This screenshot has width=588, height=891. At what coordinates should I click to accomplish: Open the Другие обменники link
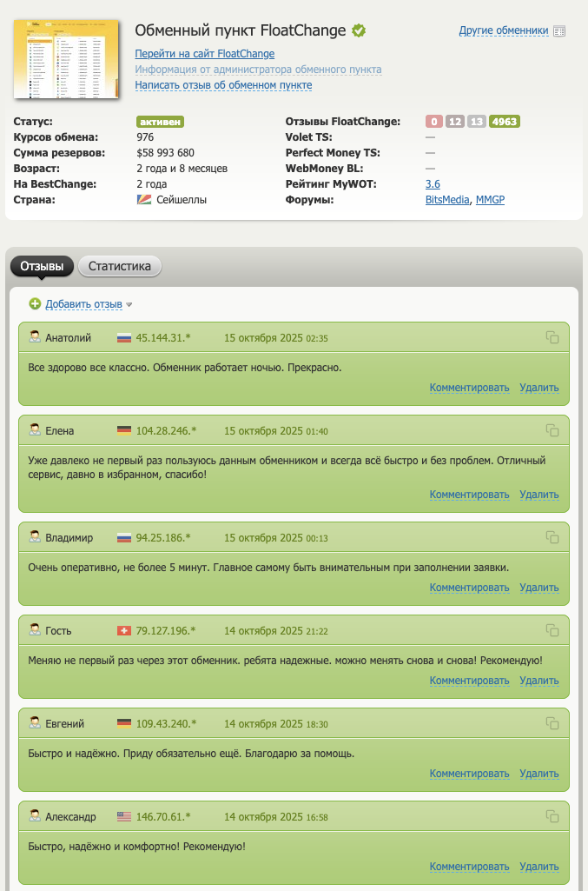[x=504, y=30]
